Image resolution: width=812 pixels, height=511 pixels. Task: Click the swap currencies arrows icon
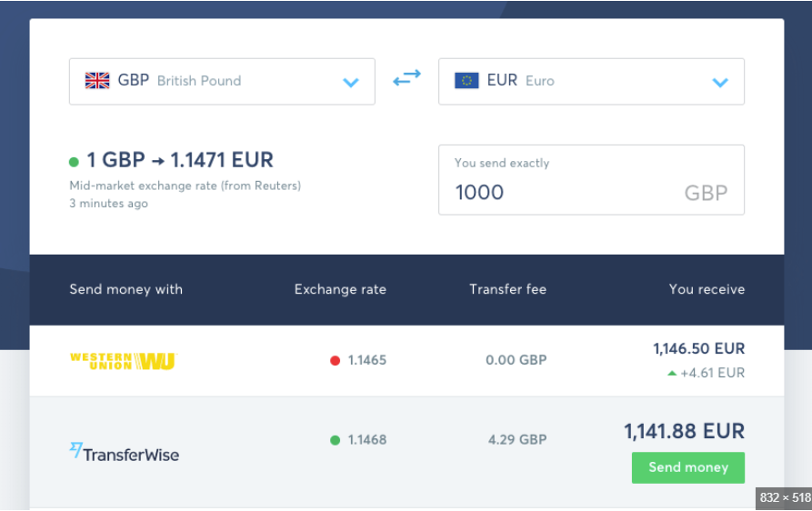[x=406, y=80]
